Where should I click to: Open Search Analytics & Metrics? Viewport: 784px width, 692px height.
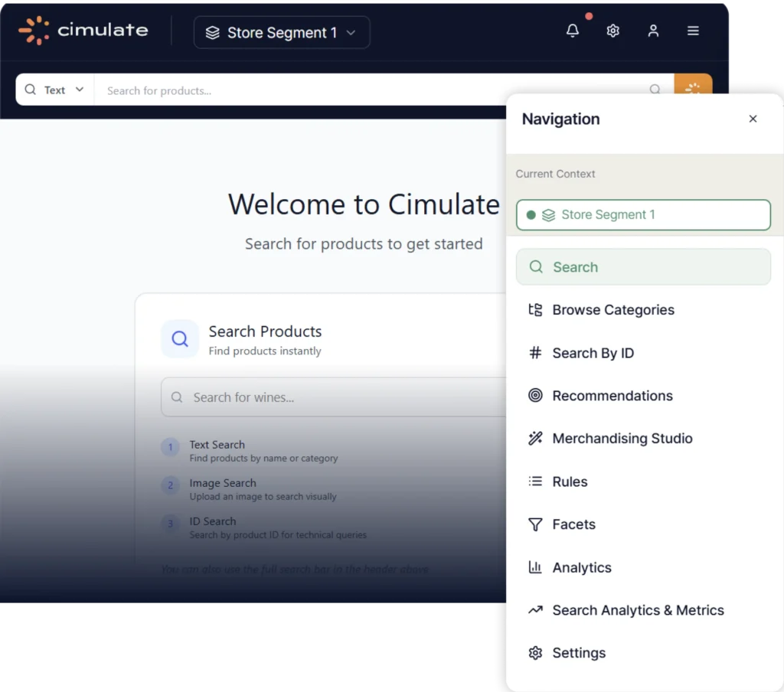click(x=637, y=610)
